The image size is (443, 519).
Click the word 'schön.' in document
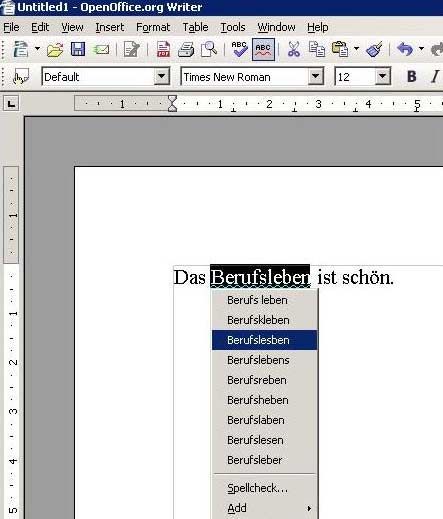coord(368,277)
